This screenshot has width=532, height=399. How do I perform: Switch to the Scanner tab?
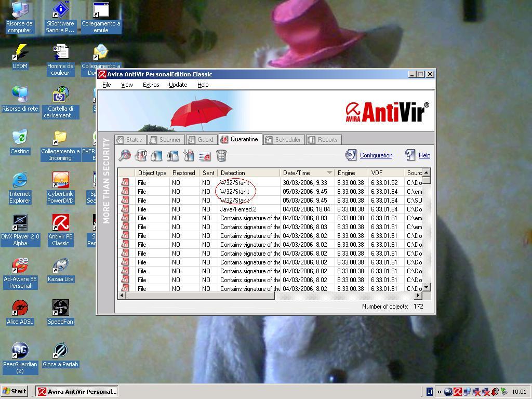[x=166, y=140]
